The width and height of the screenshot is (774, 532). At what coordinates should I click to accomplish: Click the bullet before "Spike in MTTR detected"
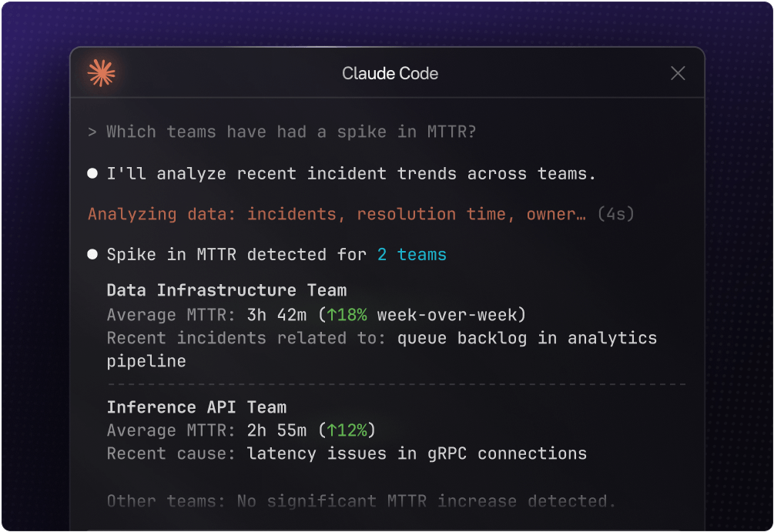92,254
